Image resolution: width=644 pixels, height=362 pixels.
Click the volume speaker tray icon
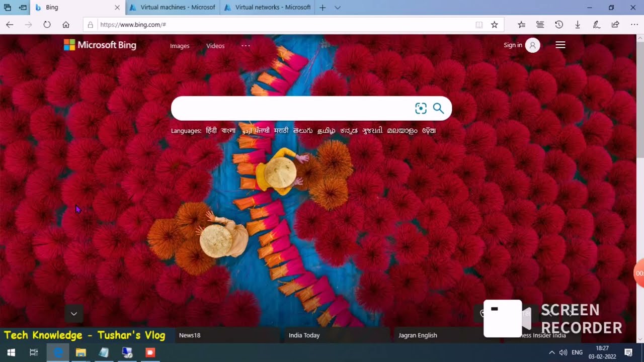(563, 352)
